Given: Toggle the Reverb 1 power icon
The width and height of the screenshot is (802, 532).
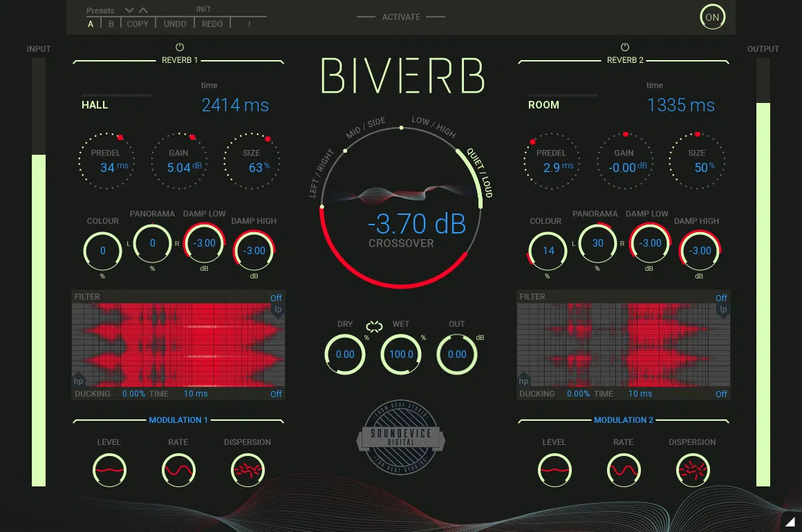Looking at the screenshot, I should 179,47.
